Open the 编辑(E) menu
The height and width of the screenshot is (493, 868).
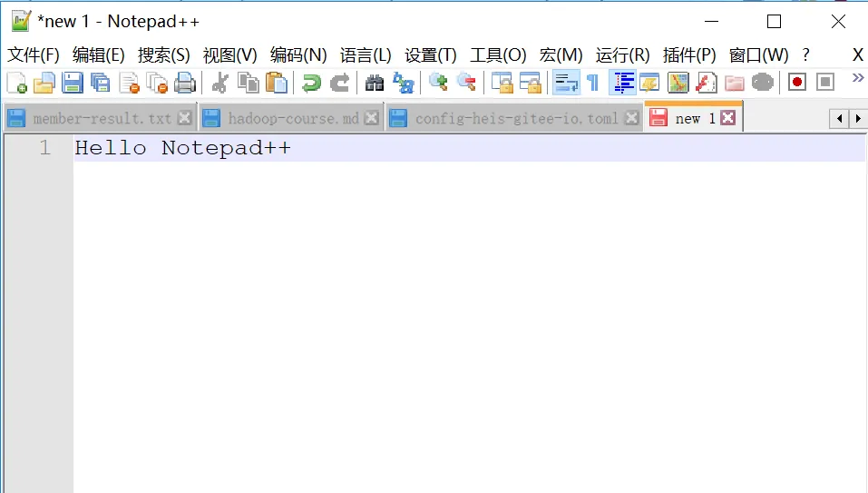(99, 54)
